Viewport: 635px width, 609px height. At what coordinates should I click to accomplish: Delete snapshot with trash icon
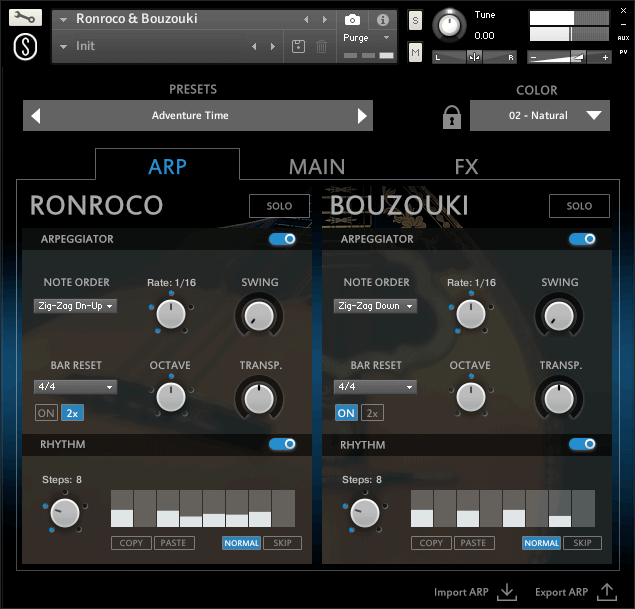point(321,47)
